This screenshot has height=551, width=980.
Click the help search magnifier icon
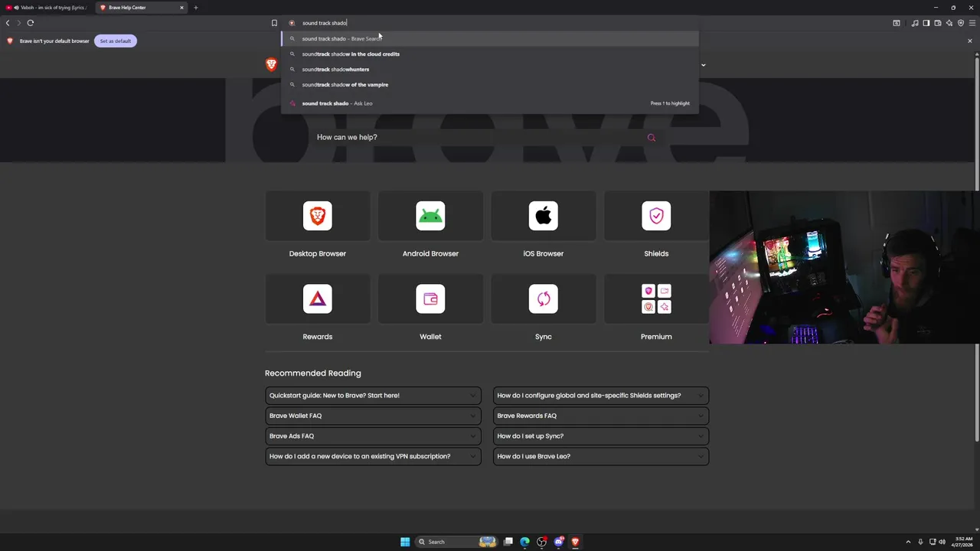tap(652, 138)
